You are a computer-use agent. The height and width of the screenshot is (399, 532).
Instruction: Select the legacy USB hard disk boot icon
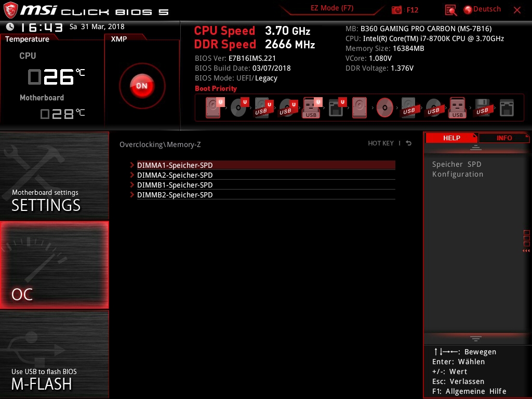pos(409,108)
